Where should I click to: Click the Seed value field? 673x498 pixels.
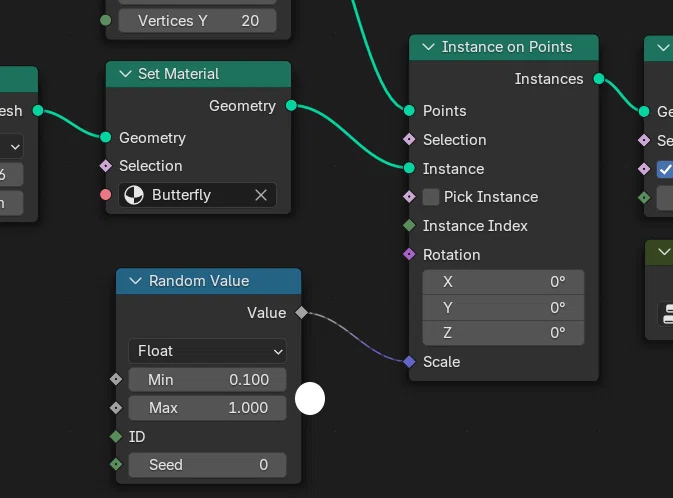[x=207, y=465]
